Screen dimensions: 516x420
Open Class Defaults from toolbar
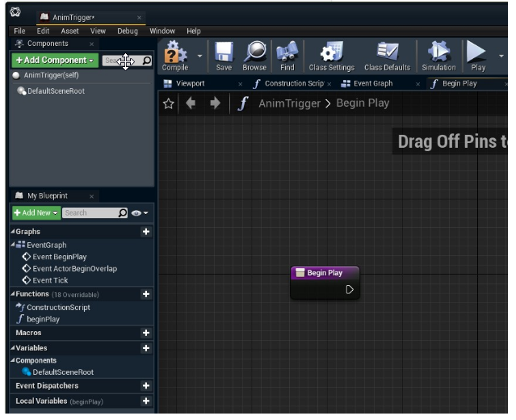pos(387,56)
